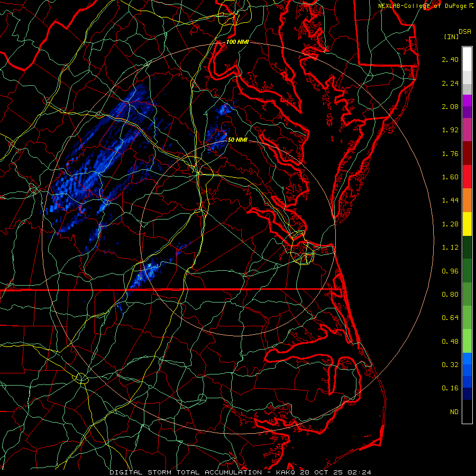Screen dimensions: 476x476
Task: Pick the dark green color band in legend
Action: tap(467, 248)
